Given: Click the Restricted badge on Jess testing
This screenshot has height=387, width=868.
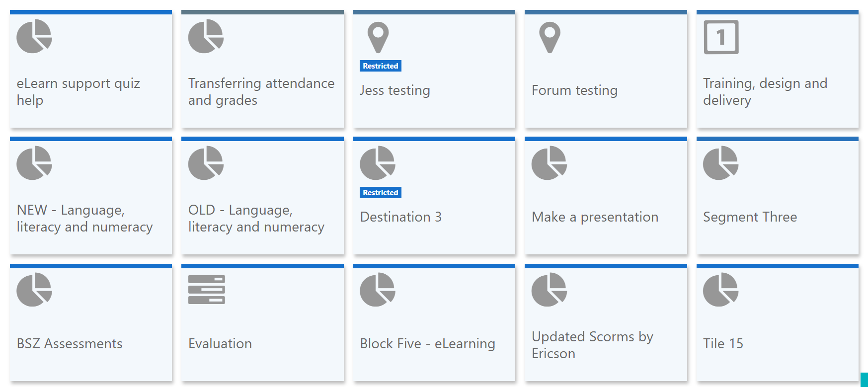Looking at the screenshot, I should pos(380,66).
